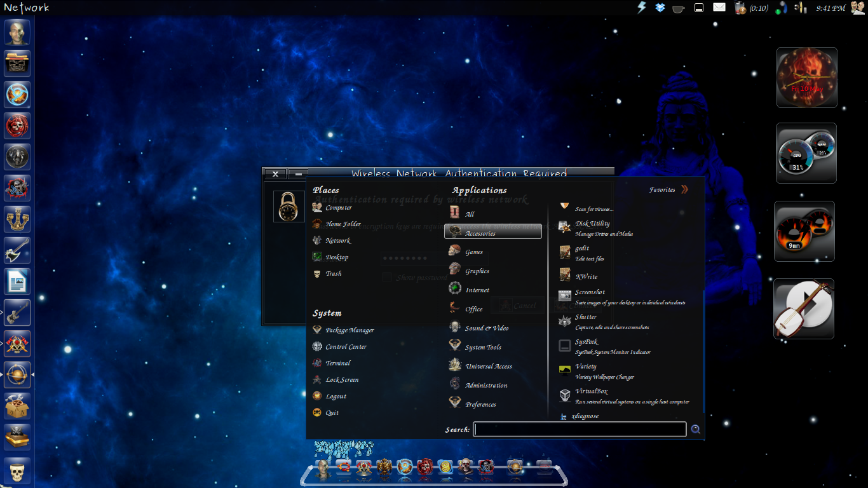Open the Dropbox tray icon

(660, 8)
